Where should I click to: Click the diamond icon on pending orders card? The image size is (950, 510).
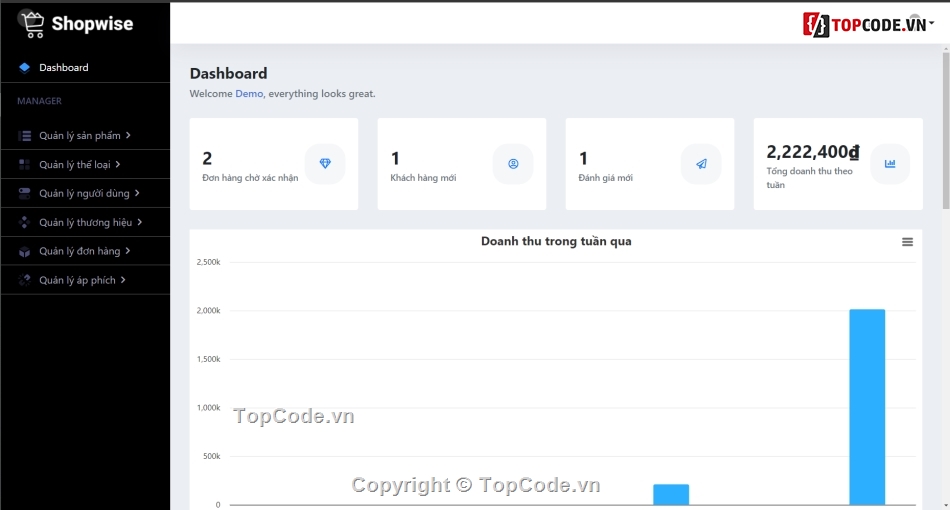click(325, 164)
